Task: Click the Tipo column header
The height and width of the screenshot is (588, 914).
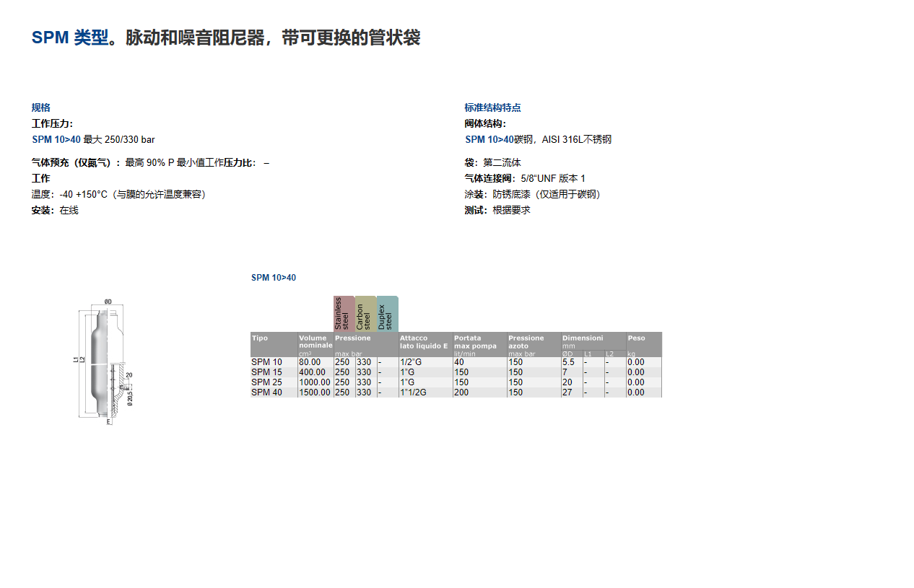Action: click(260, 338)
